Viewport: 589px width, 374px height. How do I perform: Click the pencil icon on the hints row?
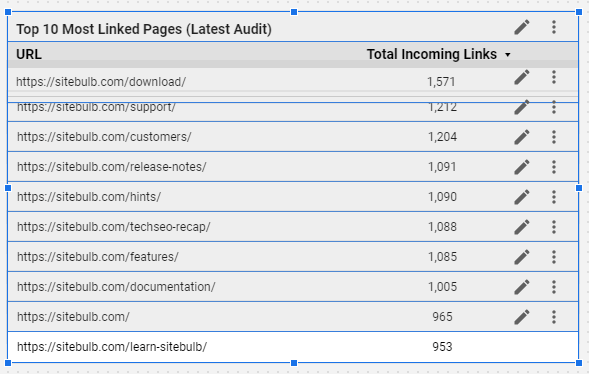522,197
